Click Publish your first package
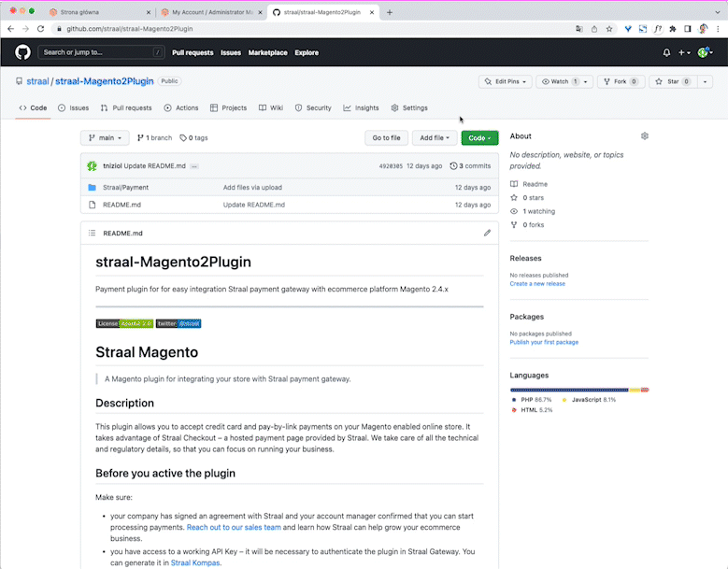 (544, 342)
